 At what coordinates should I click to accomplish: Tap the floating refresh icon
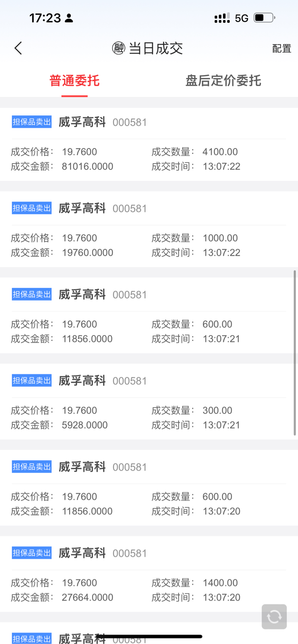274,616
